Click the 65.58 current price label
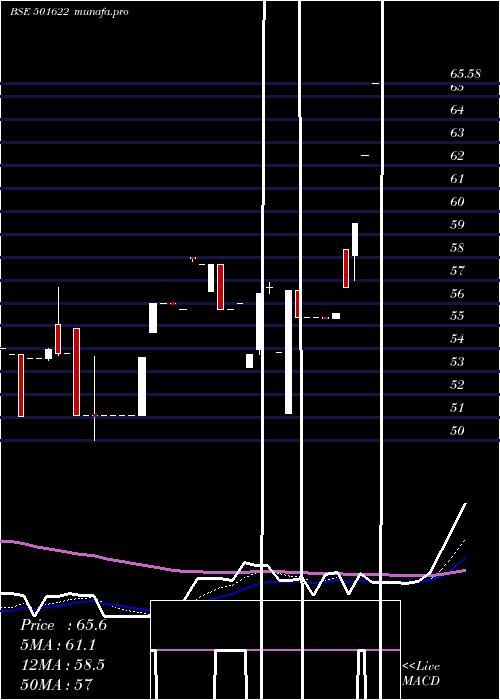The width and height of the screenshot is (500, 700). (465, 74)
